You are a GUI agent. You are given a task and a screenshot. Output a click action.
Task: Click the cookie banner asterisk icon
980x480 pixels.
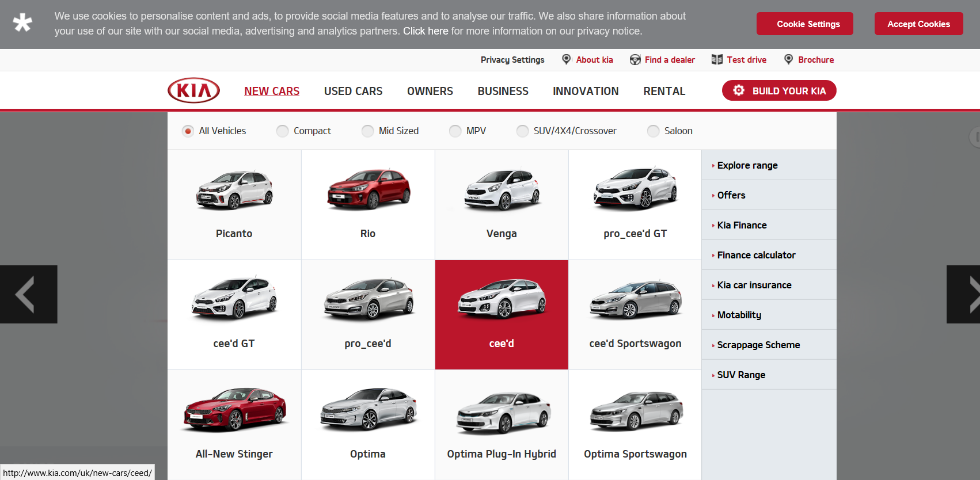pyautogui.click(x=22, y=23)
